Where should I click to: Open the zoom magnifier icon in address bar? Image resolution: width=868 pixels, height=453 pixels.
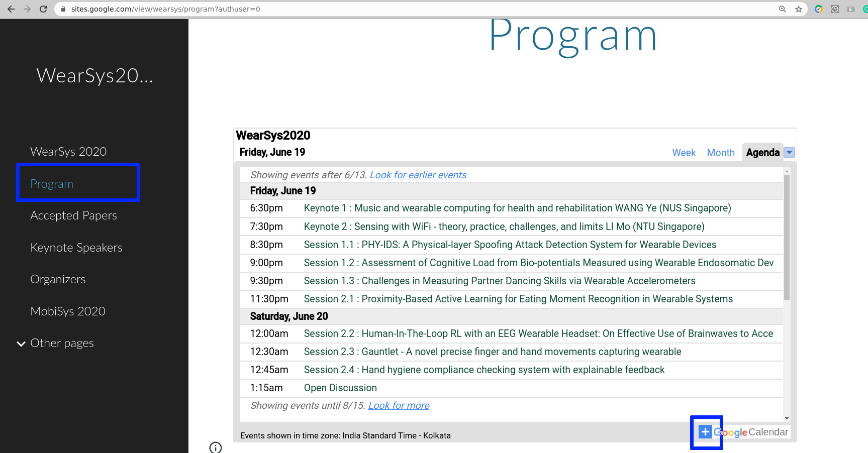[x=783, y=9]
